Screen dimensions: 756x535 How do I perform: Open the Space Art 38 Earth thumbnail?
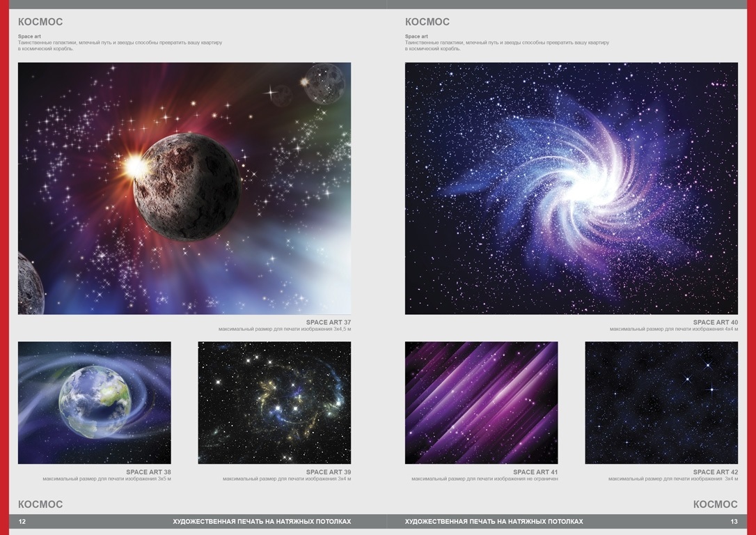94,403
